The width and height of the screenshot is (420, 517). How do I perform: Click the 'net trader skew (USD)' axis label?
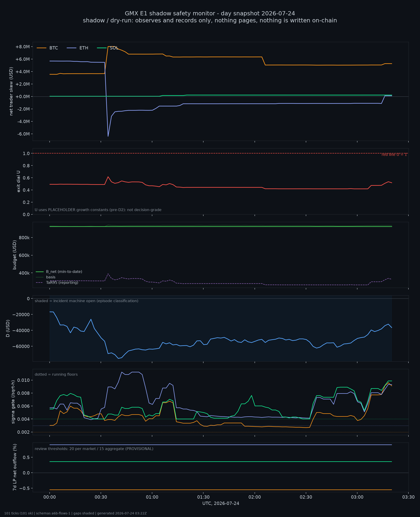11,91
